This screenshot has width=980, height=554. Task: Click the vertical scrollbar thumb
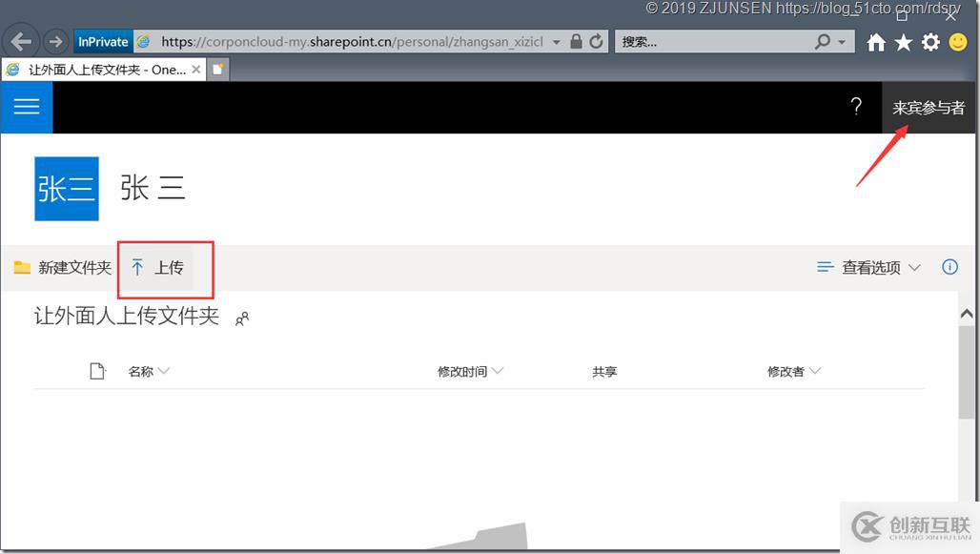(x=967, y=372)
